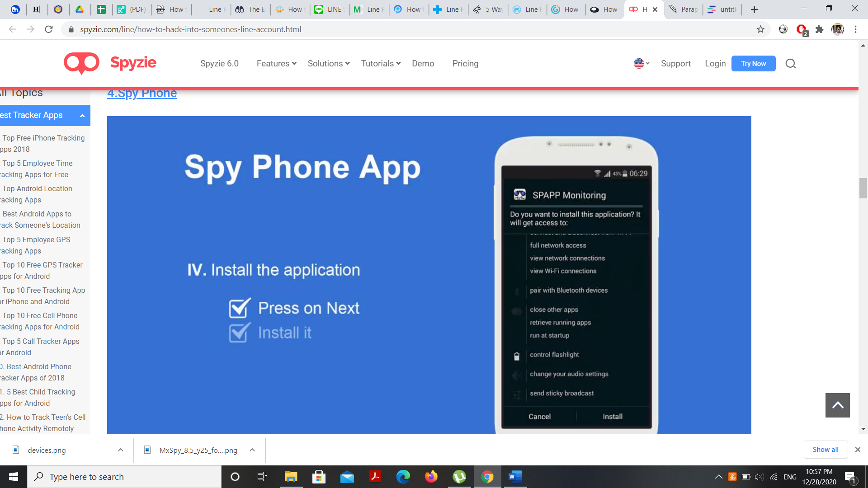Viewport: 868px width, 488px height.
Task: Open Spyzie 6.0 menu item
Action: point(219,64)
